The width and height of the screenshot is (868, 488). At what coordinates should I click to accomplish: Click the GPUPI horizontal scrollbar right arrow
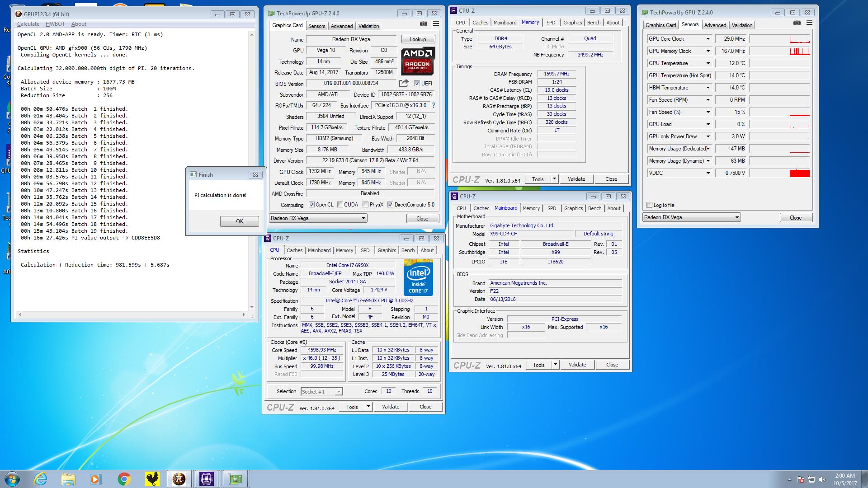244,314
